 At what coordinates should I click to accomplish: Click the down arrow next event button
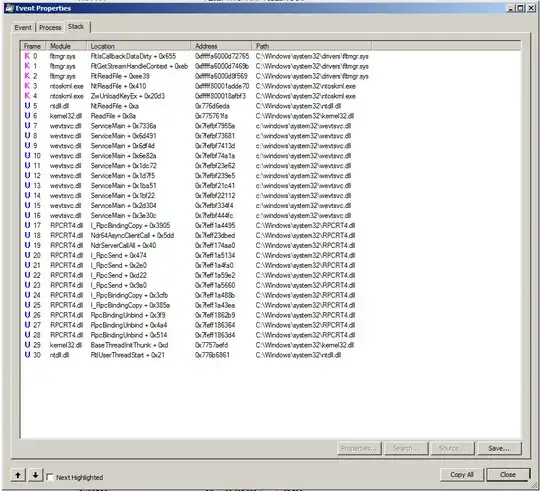tap(35, 476)
